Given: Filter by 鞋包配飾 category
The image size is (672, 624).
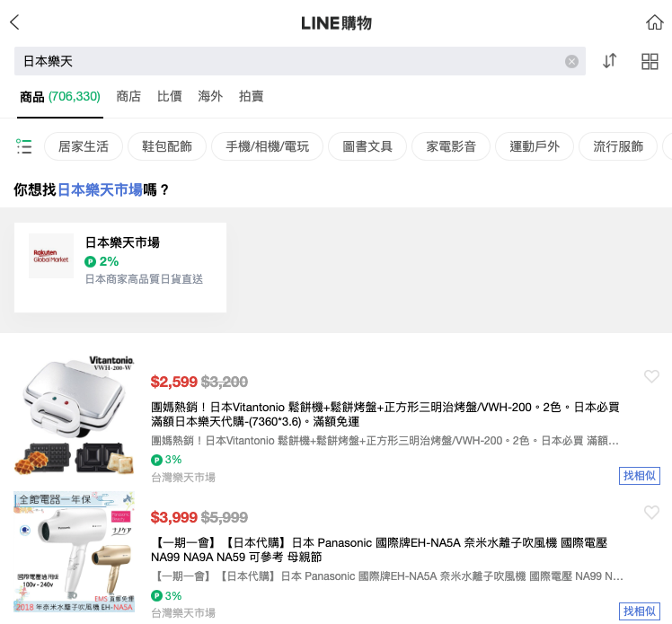Looking at the screenshot, I should pyautogui.click(x=167, y=146).
